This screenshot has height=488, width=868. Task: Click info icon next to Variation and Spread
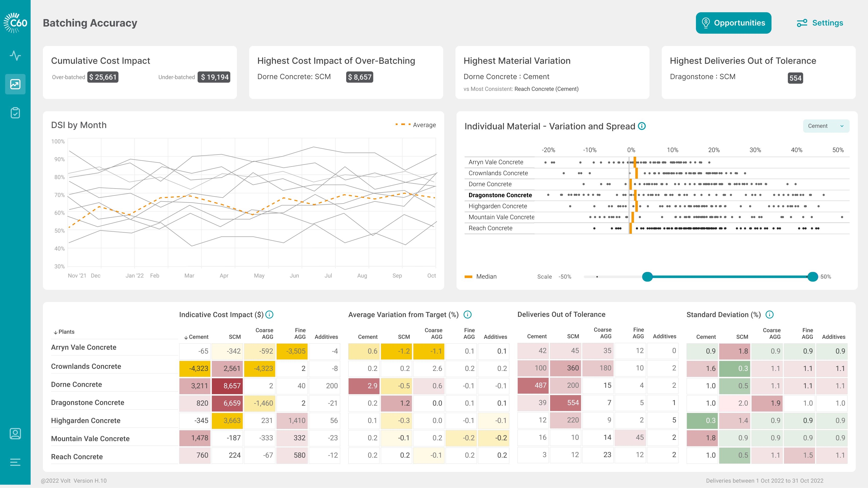click(642, 126)
